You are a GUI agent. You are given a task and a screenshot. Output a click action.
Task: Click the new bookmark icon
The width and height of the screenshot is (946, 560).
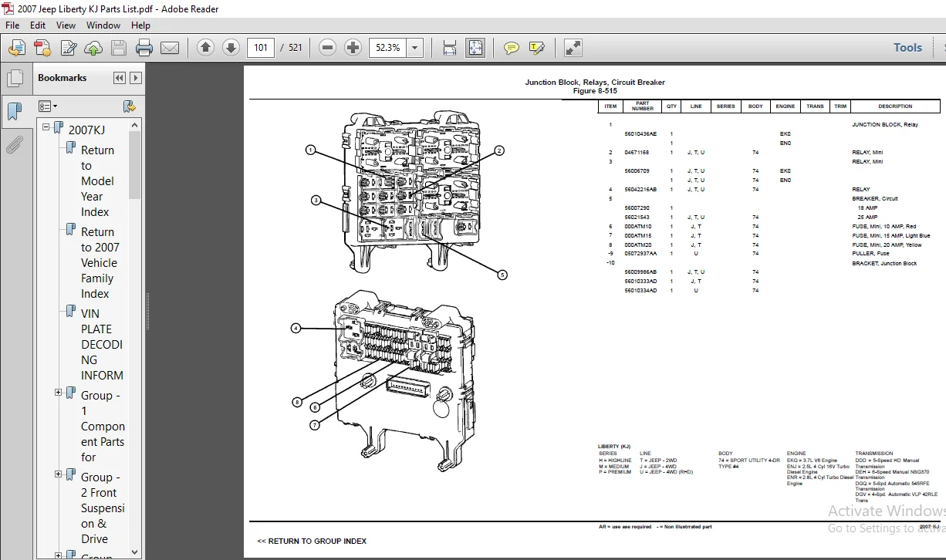(x=130, y=106)
